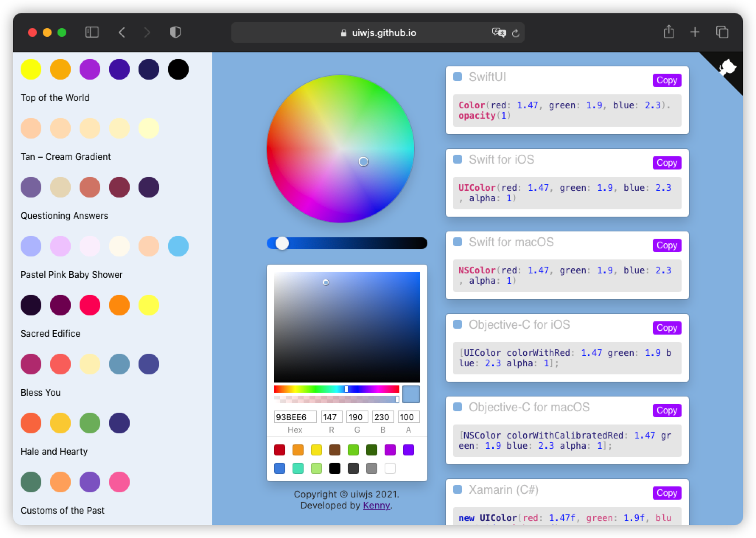Viewport: 756px width, 538px height.
Task: Reload the page using the reload icon
Action: 515,33
